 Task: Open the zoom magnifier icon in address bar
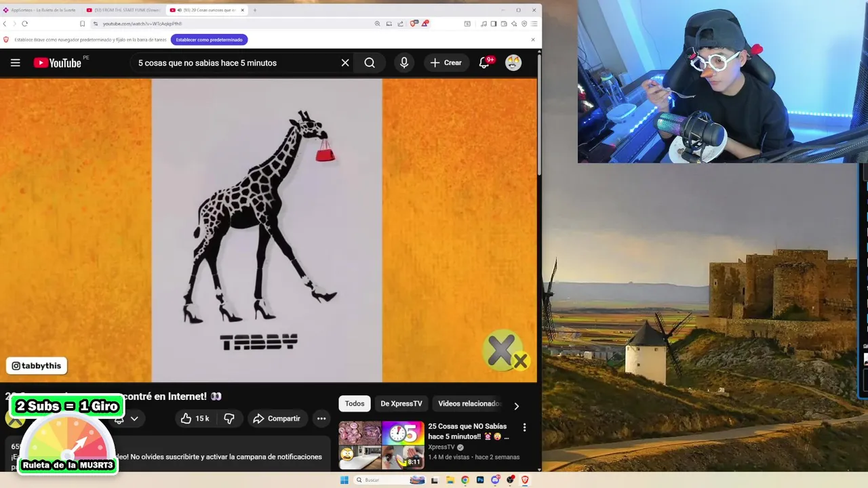[x=377, y=24]
